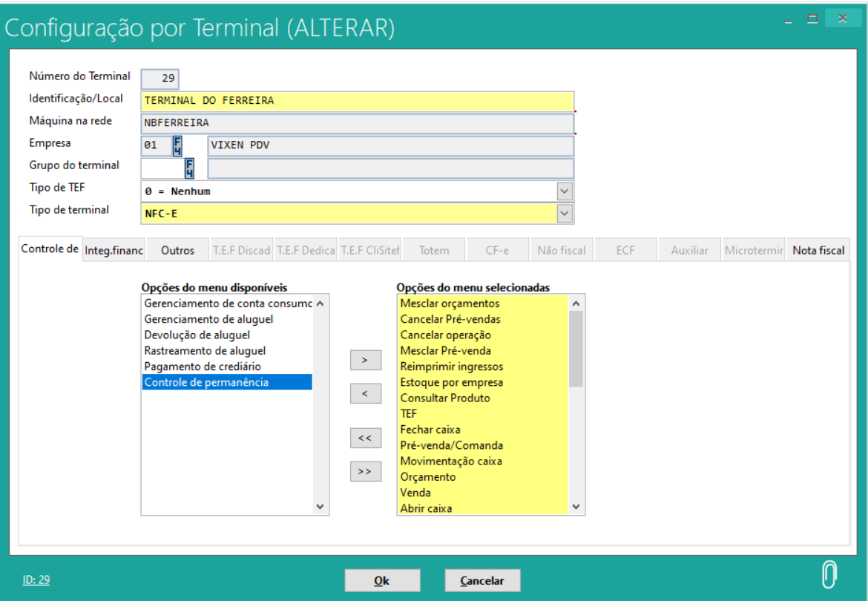Image resolution: width=868 pixels, height=601 pixels.
Task: Add all options with >> button
Action: pyautogui.click(x=365, y=471)
